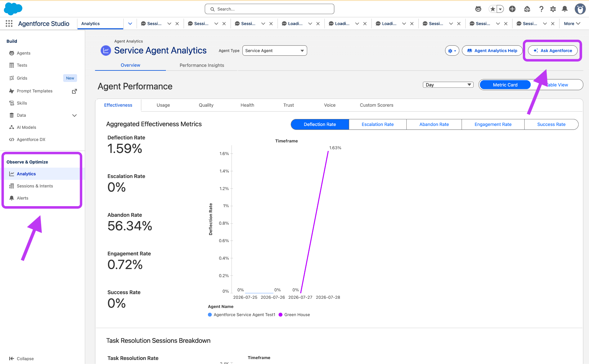Image resolution: width=589 pixels, height=364 pixels.
Task: Select Analytics under Observe & Optimize
Action: (x=26, y=174)
